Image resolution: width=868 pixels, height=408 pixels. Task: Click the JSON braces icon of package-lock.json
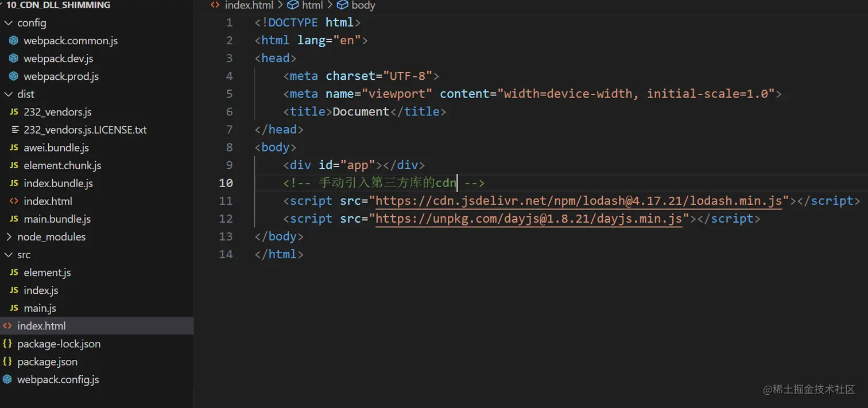[x=7, y=344]
